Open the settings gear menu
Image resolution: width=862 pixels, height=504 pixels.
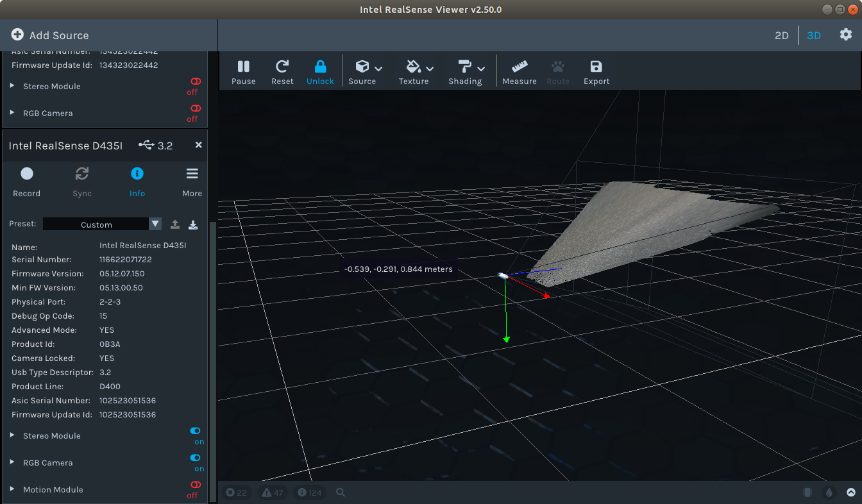tap(846, 35)
